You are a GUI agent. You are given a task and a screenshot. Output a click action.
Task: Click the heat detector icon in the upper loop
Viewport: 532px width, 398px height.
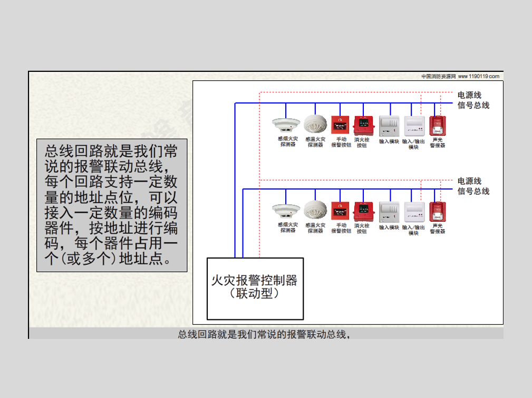(315, 125)
